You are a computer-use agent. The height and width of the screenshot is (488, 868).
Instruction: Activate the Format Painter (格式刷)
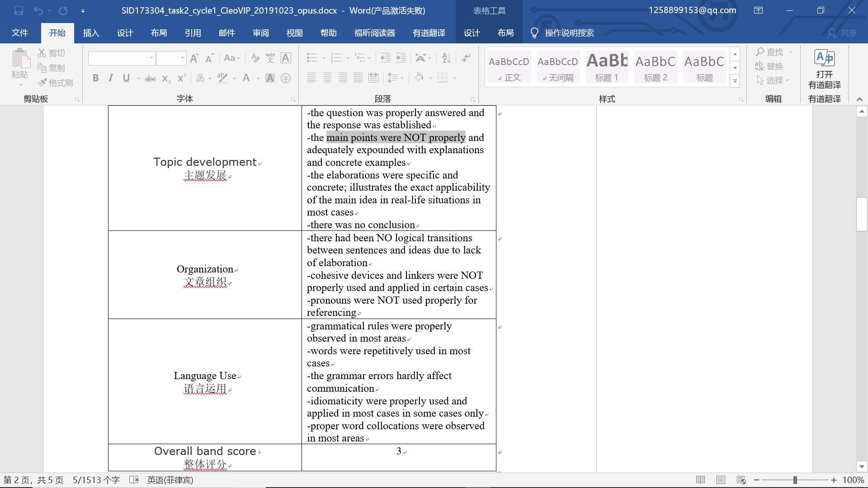pyautogui.click(x=55, y=83)
